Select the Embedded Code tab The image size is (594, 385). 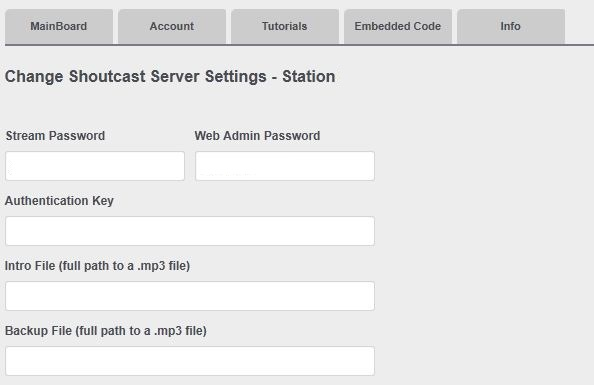pyautogui.click(x=398, y=27)
